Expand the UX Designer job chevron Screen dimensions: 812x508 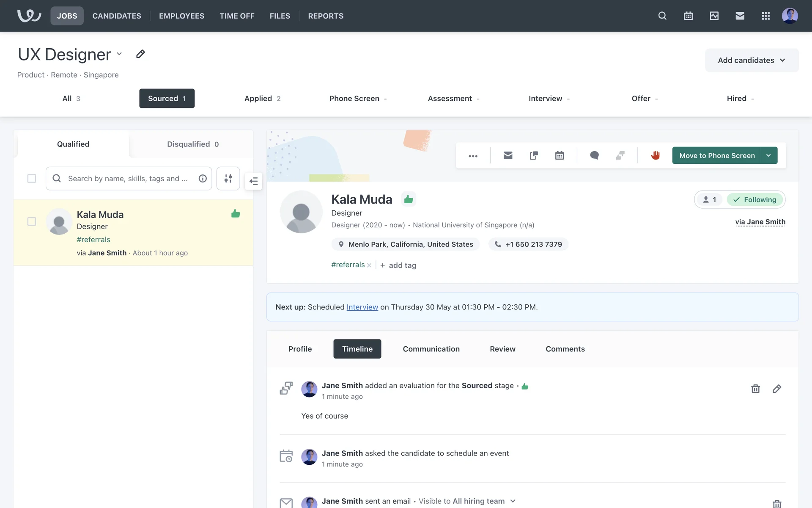point(119,54)
